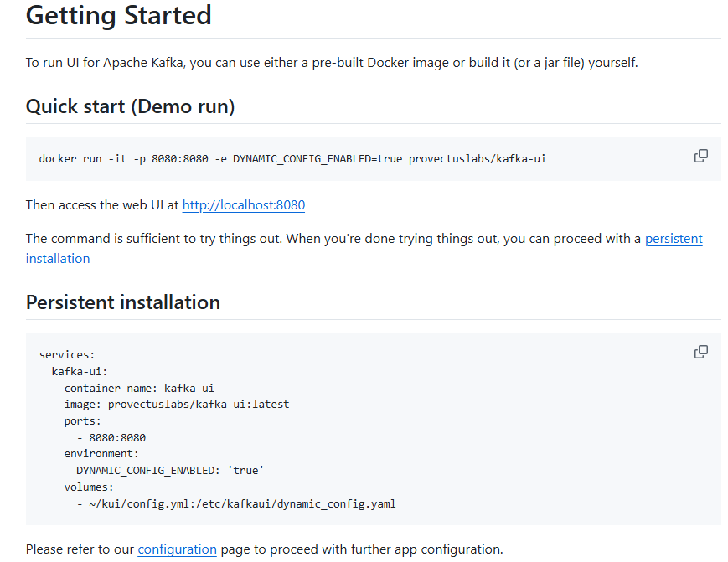The image size is (728, 562).
Task: Copy the docker run command
Action: coord(700,156)
